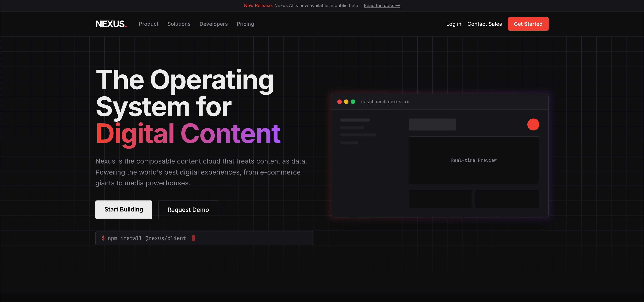Click the Get Started button

(x=528, y=24)
